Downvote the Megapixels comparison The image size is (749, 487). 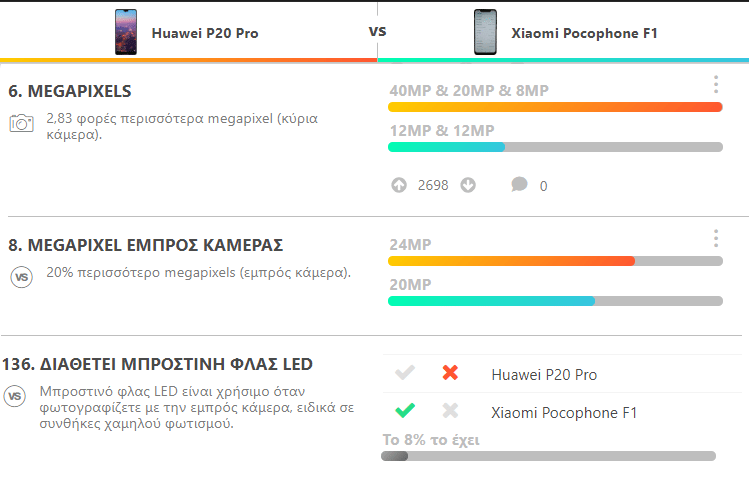[x=468, y=185]
